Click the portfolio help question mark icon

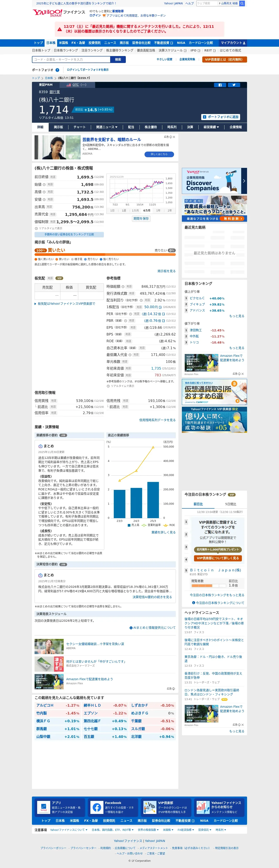pyautogui.click(x=57, y=70)
